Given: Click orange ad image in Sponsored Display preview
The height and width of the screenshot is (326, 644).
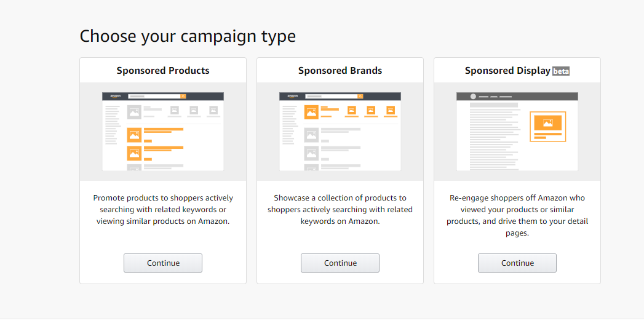Looking at the screenshot, I should click(x=547, y=124).
